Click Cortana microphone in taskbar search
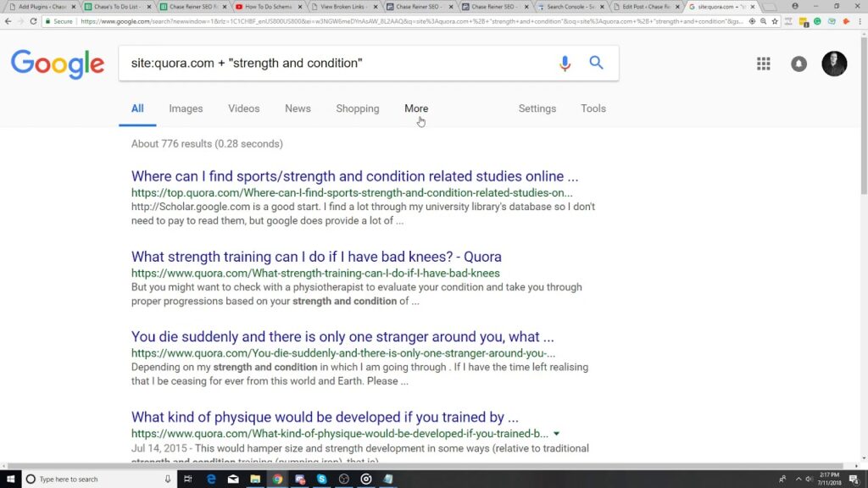The width and height of the screenshot is (868, 488). pos(168,480)
